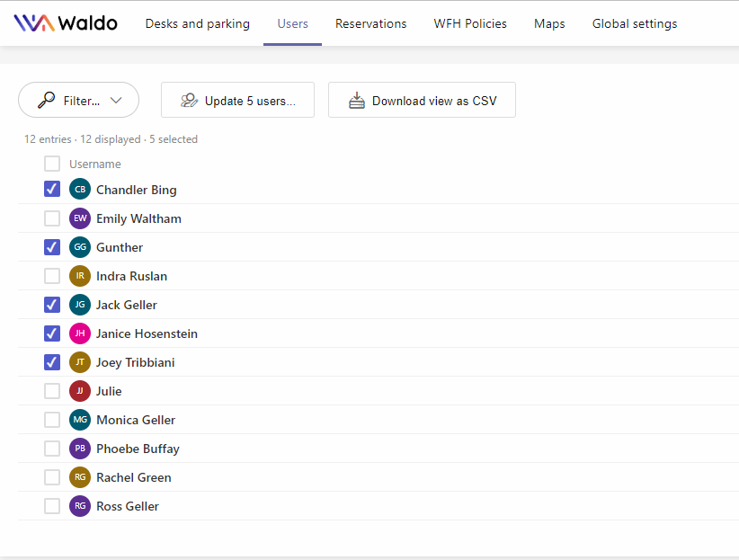Image resolution: width=739 pixels, height=560 pixels.
Task: Click the Waldo logo icon
Action: coord(34,23)
